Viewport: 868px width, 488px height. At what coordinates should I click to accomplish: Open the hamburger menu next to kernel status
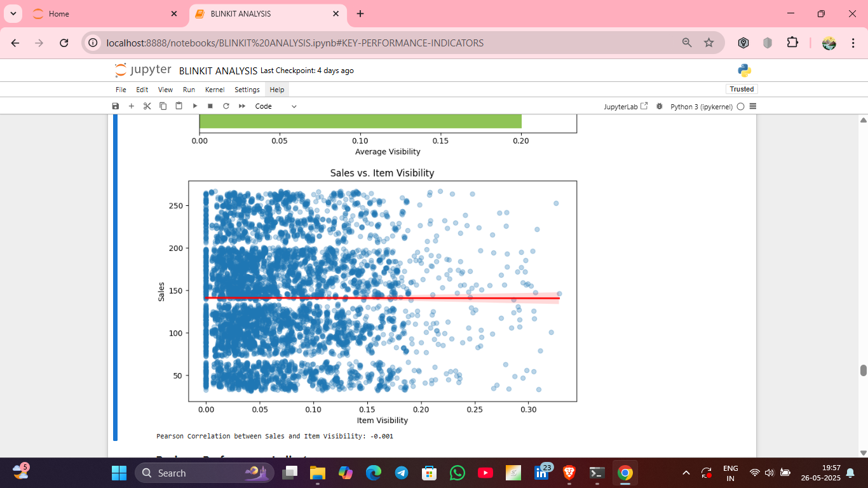coord(753,107)
